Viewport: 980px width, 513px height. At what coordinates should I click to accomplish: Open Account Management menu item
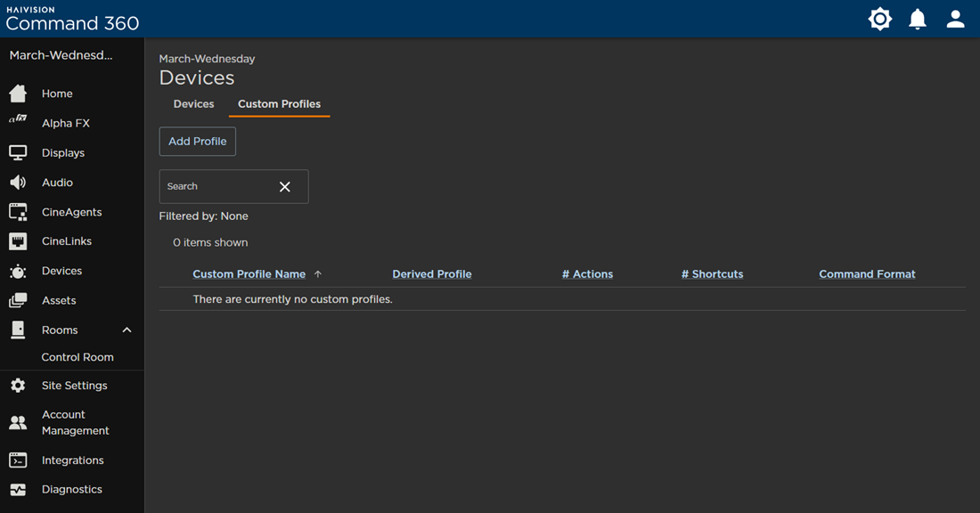75,422
